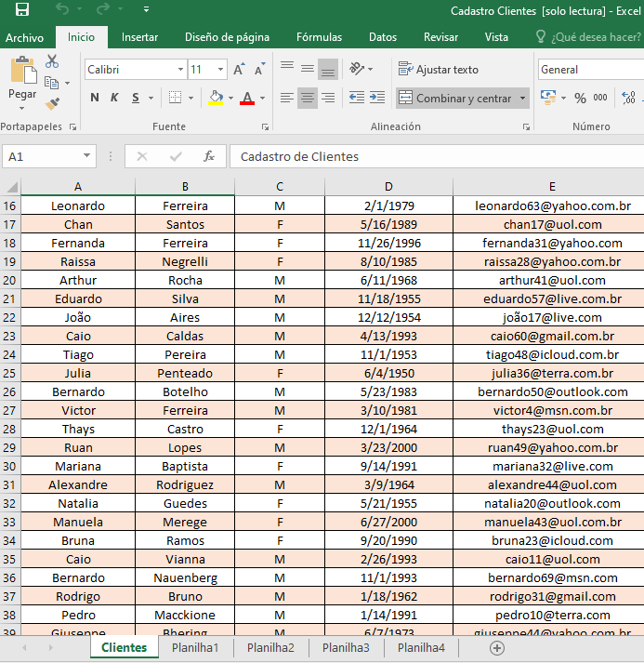
Task: Open the Calibri font name dropdown
Action: tap(180, 70)
